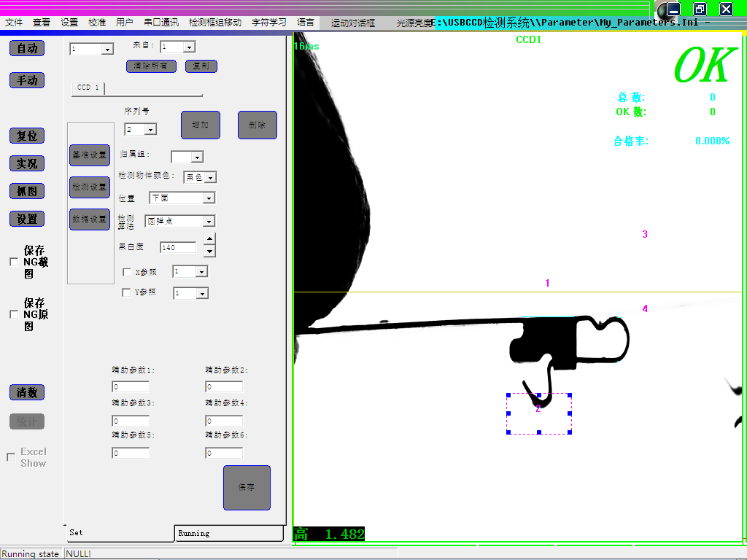Click the 实况 (Live view) button
The height and width of the screenshot is (560, 747).
pos(27,163)
